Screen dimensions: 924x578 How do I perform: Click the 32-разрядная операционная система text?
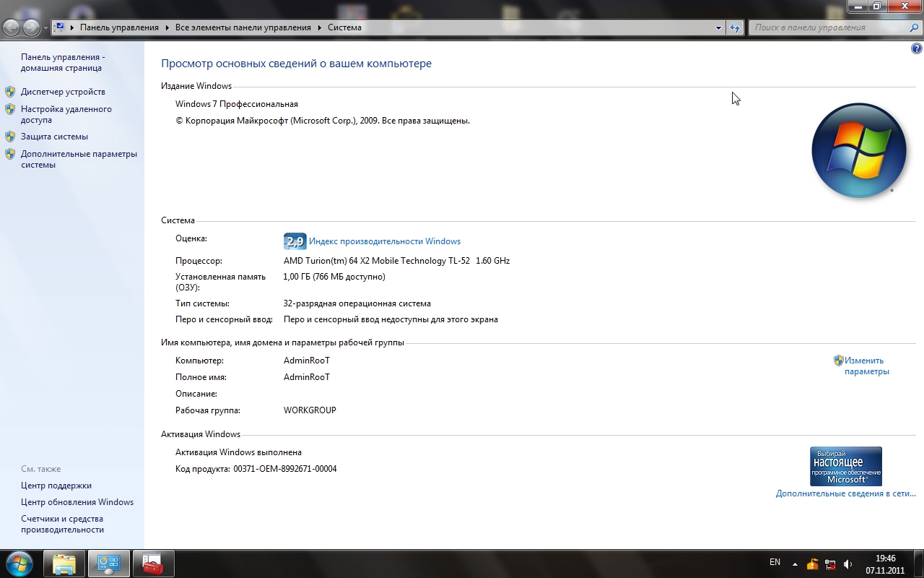click(357, 303)
